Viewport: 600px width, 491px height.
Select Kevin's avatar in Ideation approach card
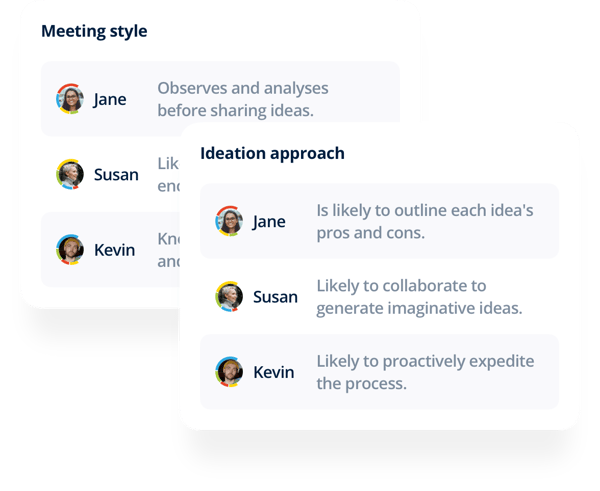229,372
